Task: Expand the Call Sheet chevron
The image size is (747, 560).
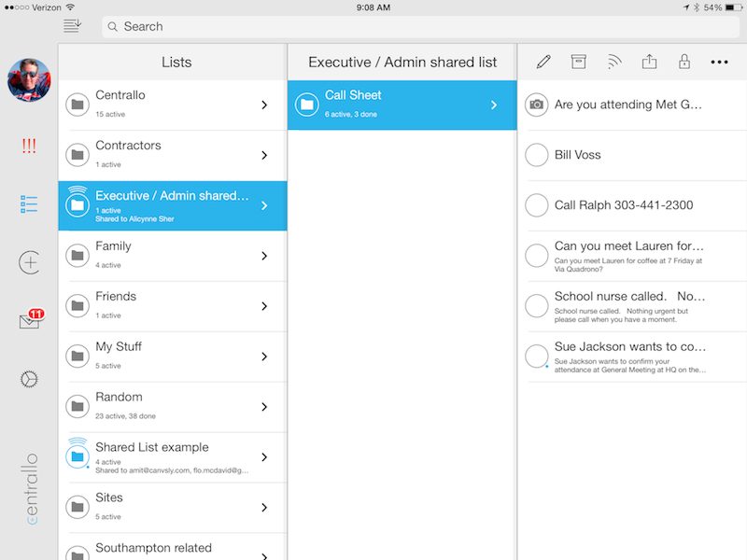Action: pos(495,105)
